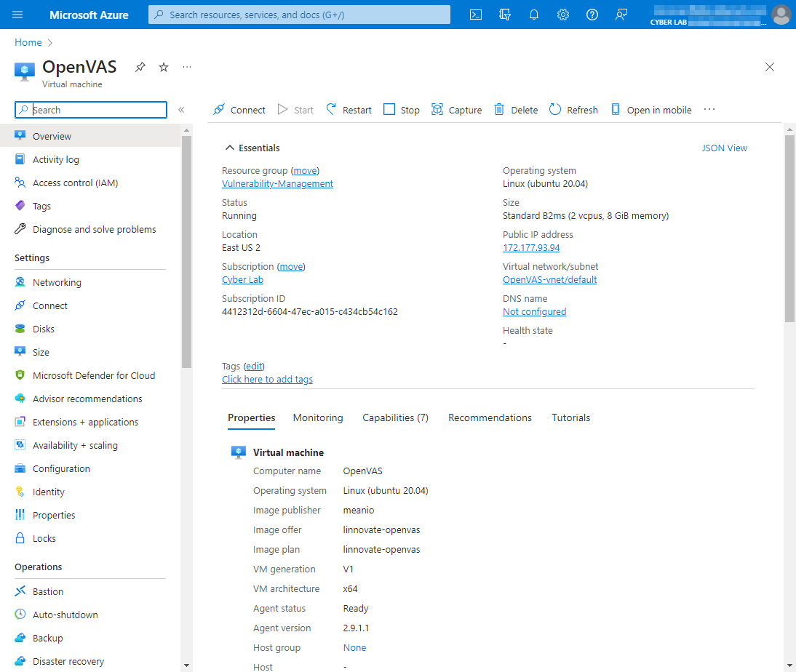Screen dimensions: 796x672
Task: Switch to the Capabilities (7) tab
Action: click(396, 417)
